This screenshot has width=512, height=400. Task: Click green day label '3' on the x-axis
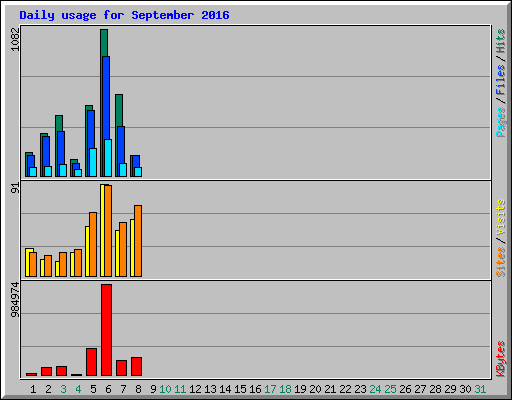pyautogui.click(x=63, y=389)
